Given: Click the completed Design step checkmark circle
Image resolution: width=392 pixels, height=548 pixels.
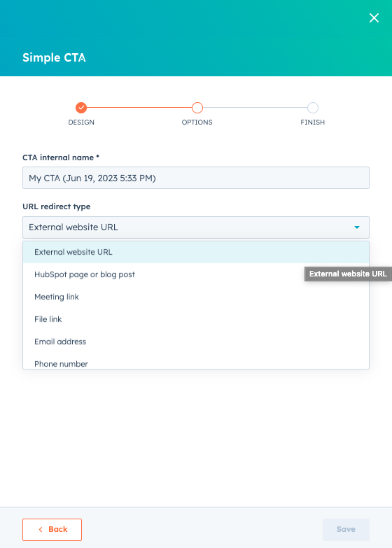Looking at the screenshot, I should pos(81,108).
